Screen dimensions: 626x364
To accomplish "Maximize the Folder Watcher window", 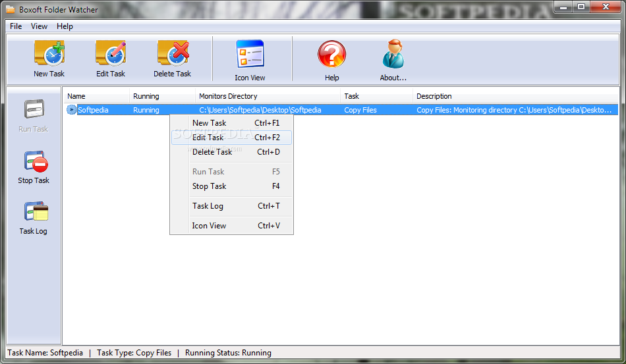I will [581, 7].
